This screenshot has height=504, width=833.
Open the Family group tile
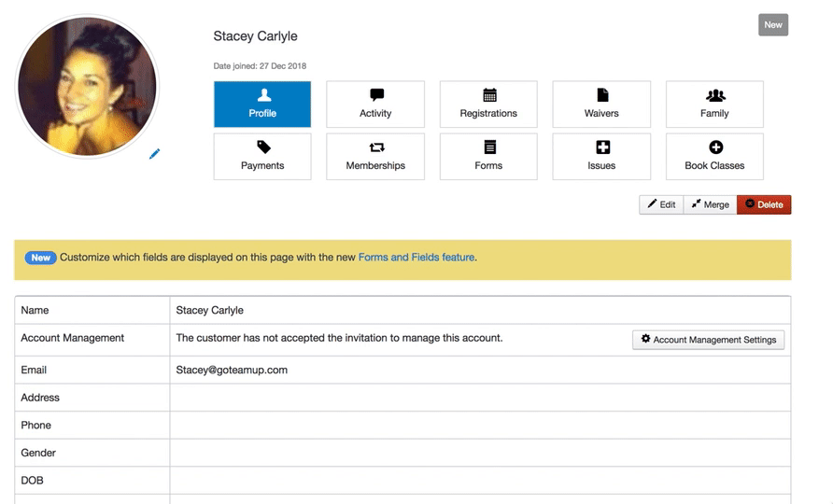click(714, 104)
